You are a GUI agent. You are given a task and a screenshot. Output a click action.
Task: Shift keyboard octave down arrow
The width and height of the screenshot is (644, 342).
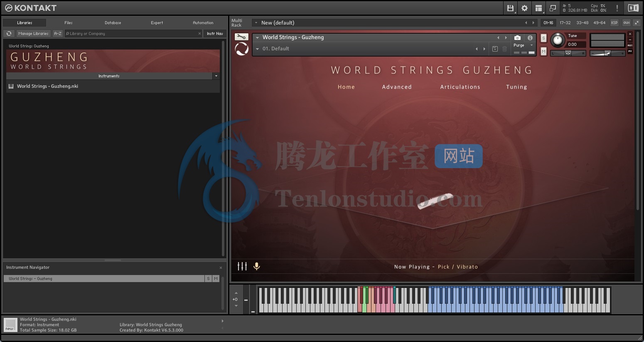coord(236,306)
